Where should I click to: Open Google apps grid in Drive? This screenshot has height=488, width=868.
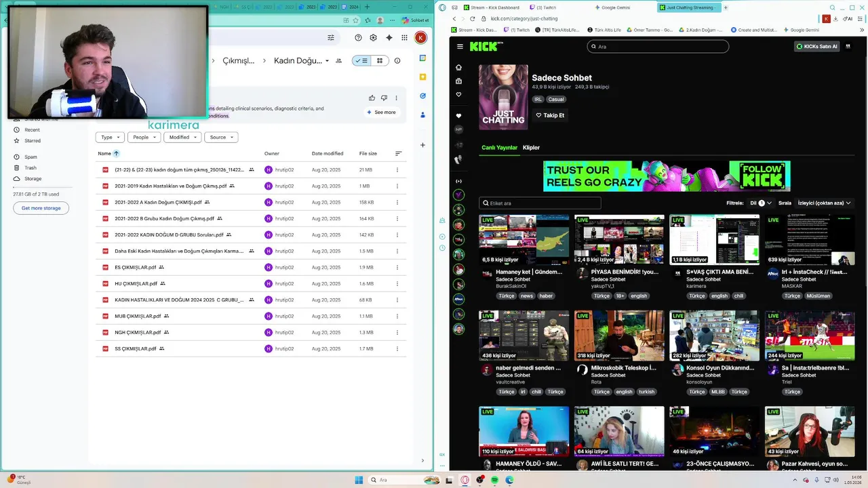(404, 38)
